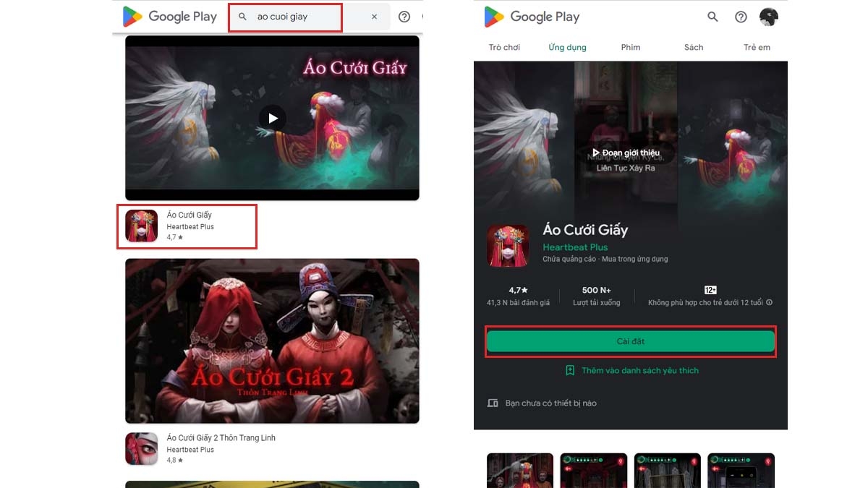
Task: Open the account profile avatar
Action: point(768,17)
